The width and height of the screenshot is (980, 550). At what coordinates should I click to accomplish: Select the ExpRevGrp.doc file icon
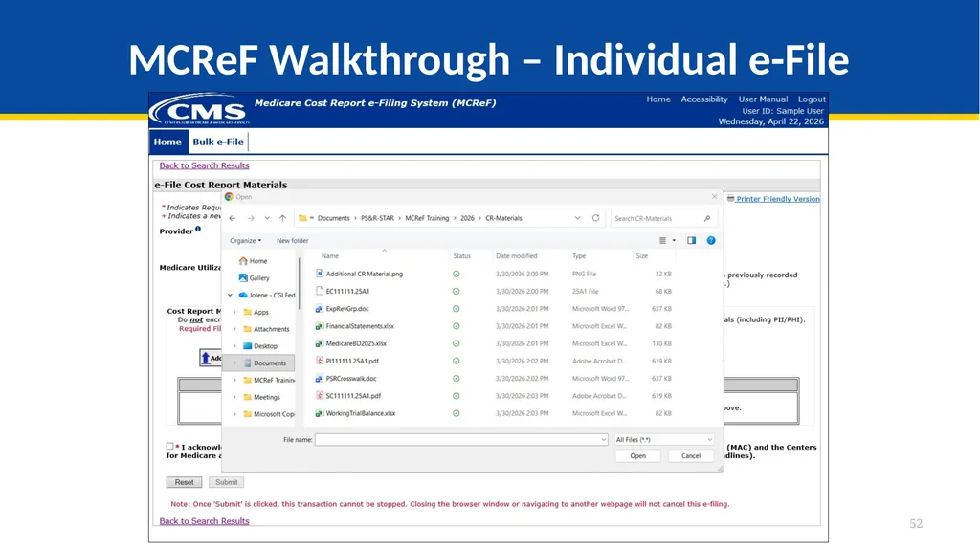coord(320,309)
